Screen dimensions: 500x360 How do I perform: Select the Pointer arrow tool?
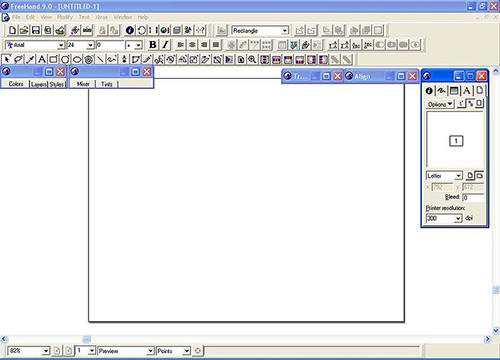coord(6,59)
